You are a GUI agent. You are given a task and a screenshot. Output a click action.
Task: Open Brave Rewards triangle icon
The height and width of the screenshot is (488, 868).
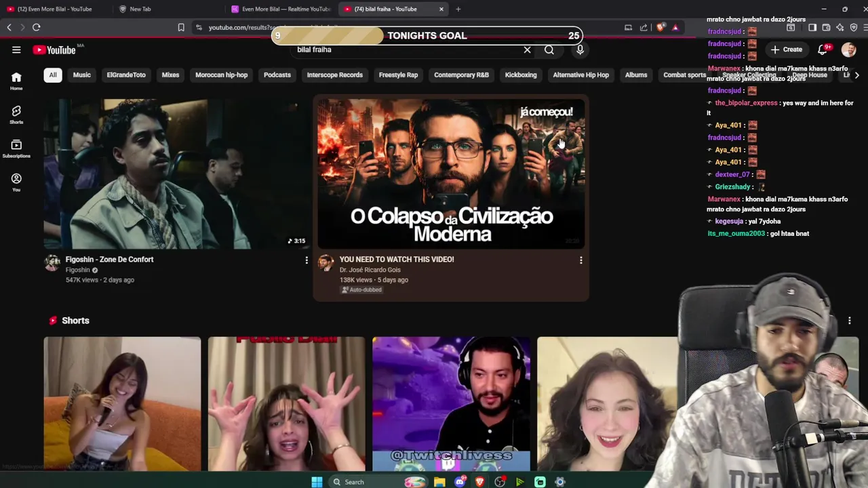tap(675, 27)
